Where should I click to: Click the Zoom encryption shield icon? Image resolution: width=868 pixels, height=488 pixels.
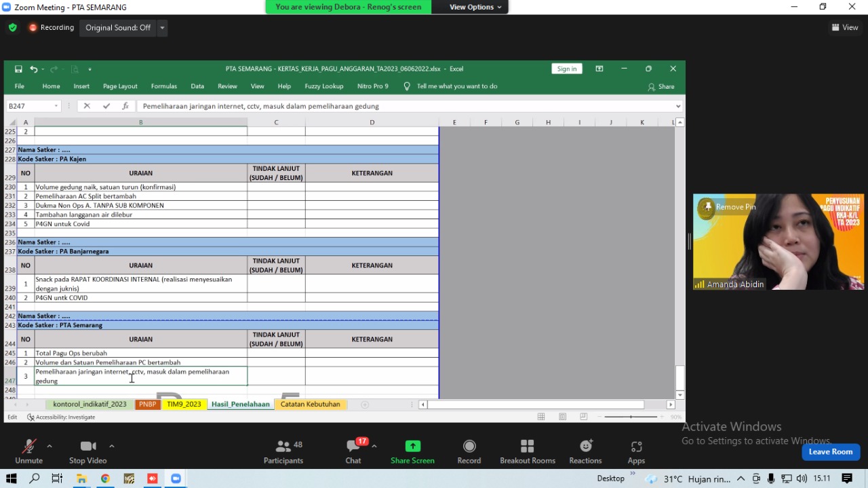pyautogui.click(x=13, y=28)
